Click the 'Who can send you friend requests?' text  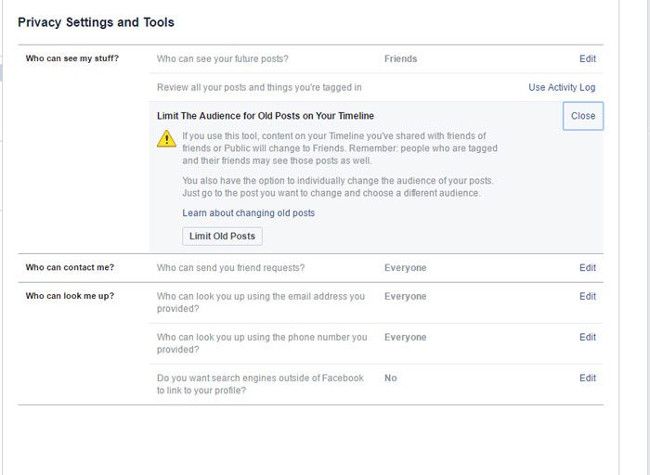point(231,268)
